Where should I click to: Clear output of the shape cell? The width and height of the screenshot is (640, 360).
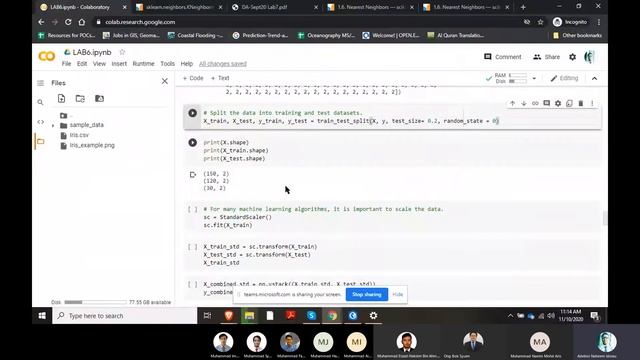pos(193,175)
